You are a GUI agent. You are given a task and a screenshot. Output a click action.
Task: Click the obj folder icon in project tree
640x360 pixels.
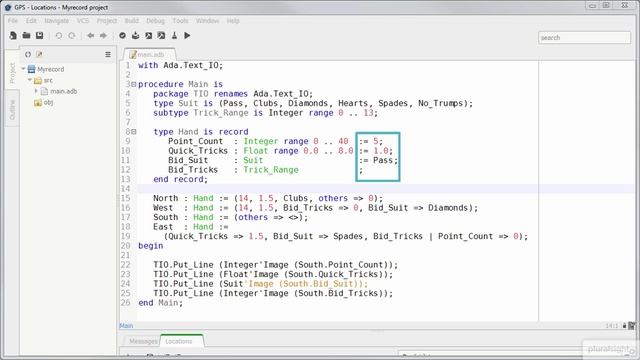[x=38, y=102]
